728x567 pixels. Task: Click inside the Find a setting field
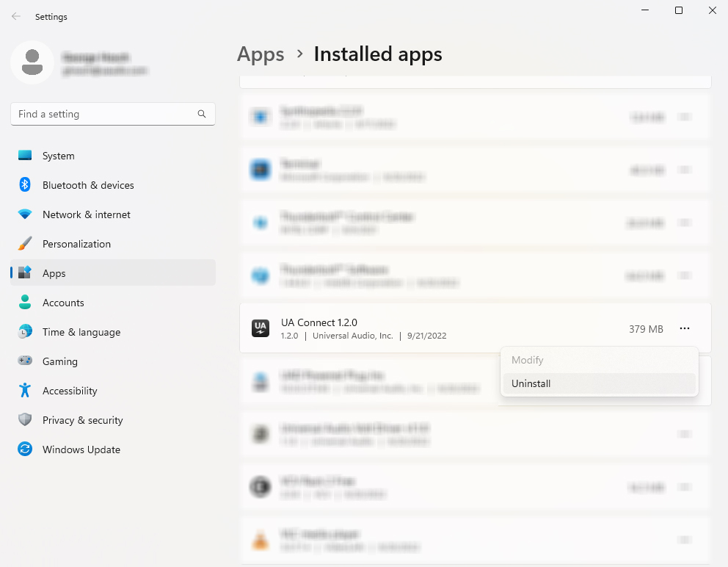[x=103, y=114]
